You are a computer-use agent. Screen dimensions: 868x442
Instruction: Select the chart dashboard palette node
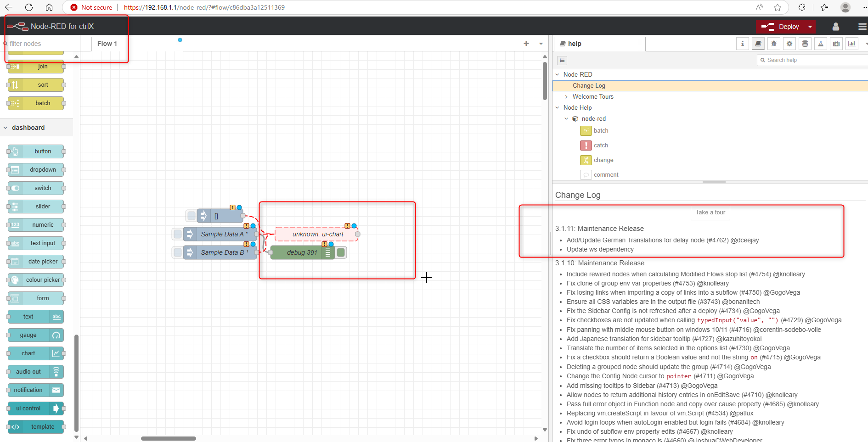click(x=36, y=353)
